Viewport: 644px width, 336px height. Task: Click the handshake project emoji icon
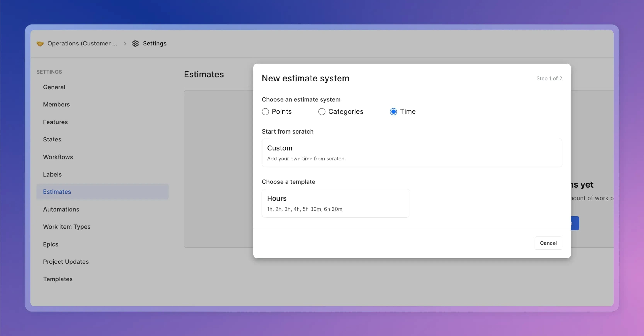(x=40, y=43)
